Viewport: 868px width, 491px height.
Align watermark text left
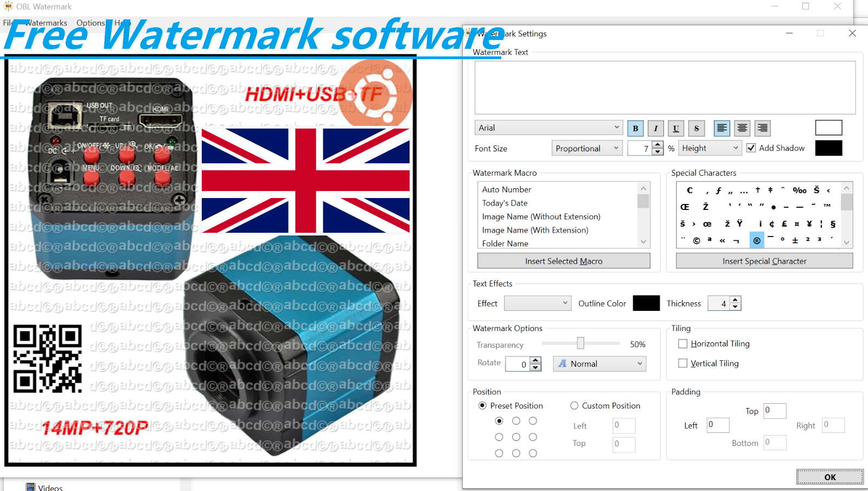(x=722, y=129)
